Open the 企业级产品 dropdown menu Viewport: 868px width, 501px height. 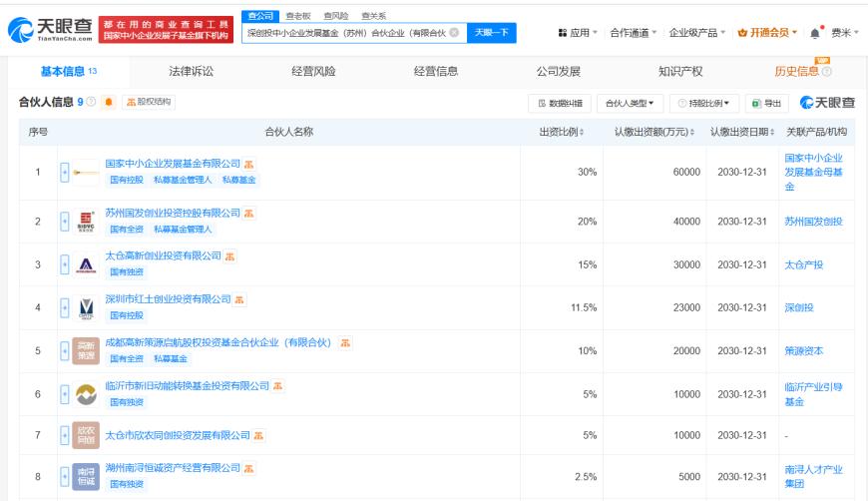tap(697, 33)
